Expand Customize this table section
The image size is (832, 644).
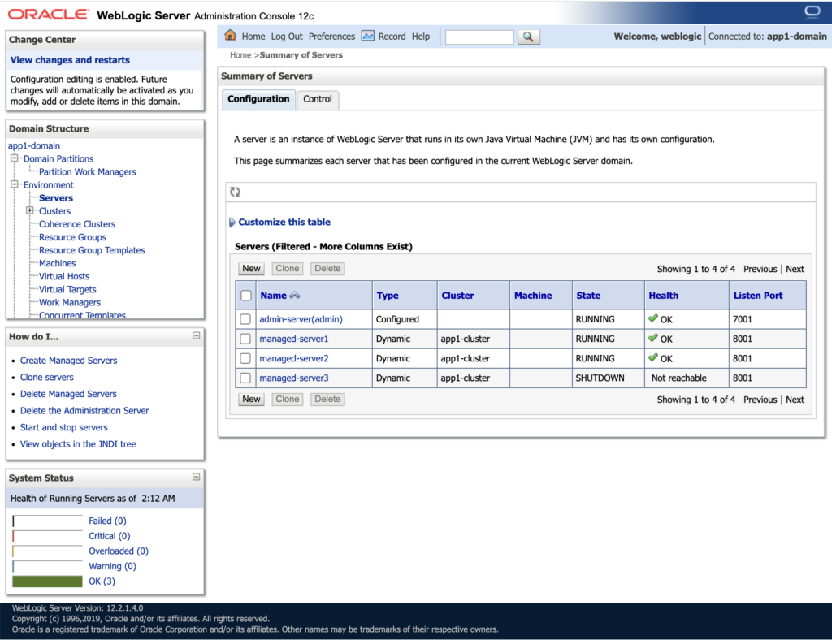click(232, 222)
